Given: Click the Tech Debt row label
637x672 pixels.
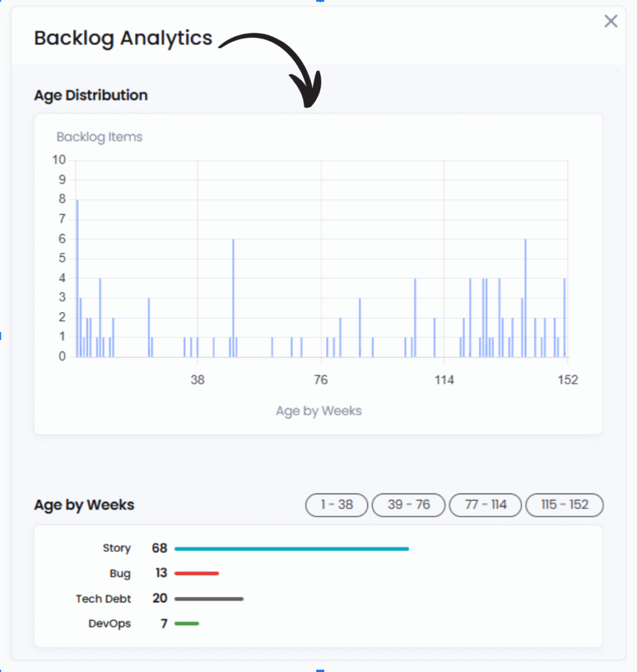Looking at the screenshot, I should [x=103, y=598].
